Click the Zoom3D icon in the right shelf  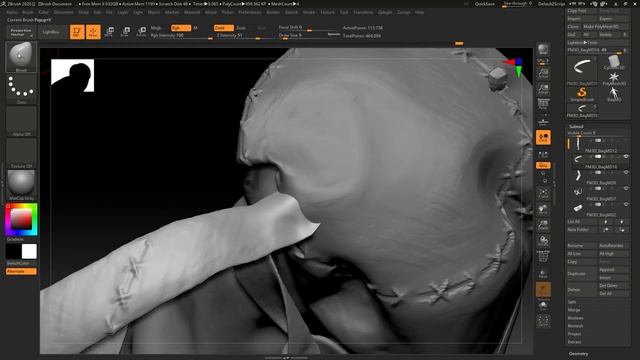pyautogui.click(x=543, y=225)
